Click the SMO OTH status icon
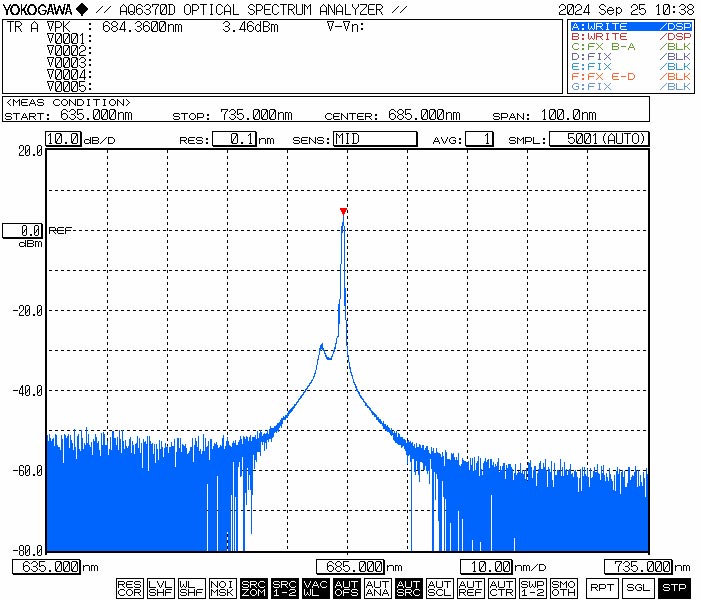The width and height of the screenshot is (701, 600). (564, 588)
